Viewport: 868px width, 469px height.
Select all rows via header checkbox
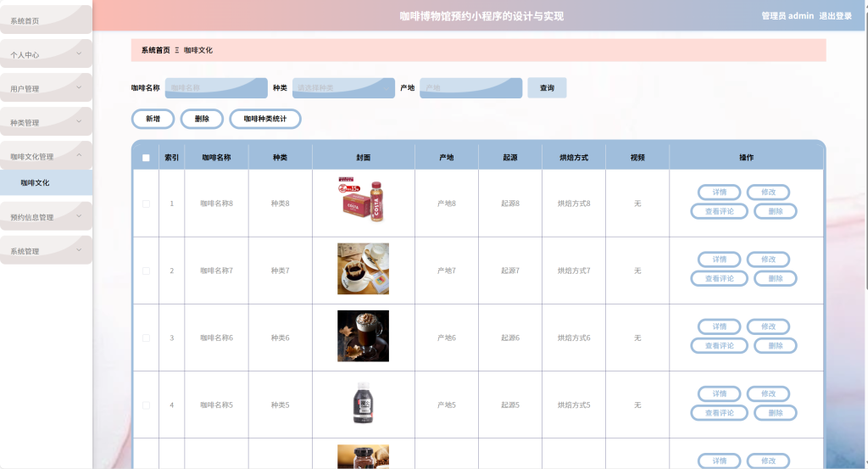[x=146, y=158]
